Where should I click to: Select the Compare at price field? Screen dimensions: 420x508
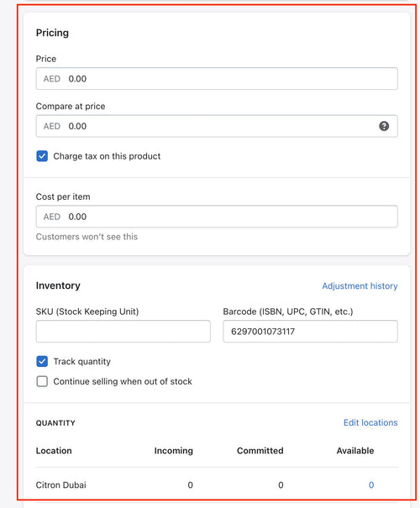pyautogui.click(x=217, y=126)
